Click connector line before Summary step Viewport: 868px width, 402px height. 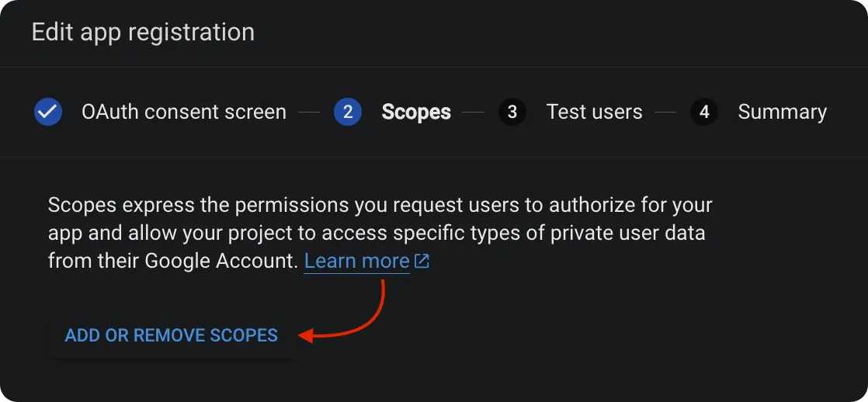coord(665,113)
